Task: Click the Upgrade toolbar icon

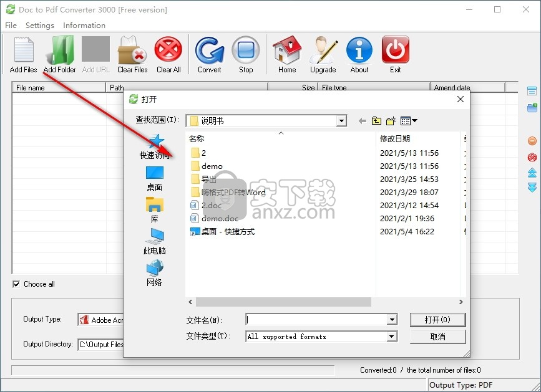Action: pos(323,50)
